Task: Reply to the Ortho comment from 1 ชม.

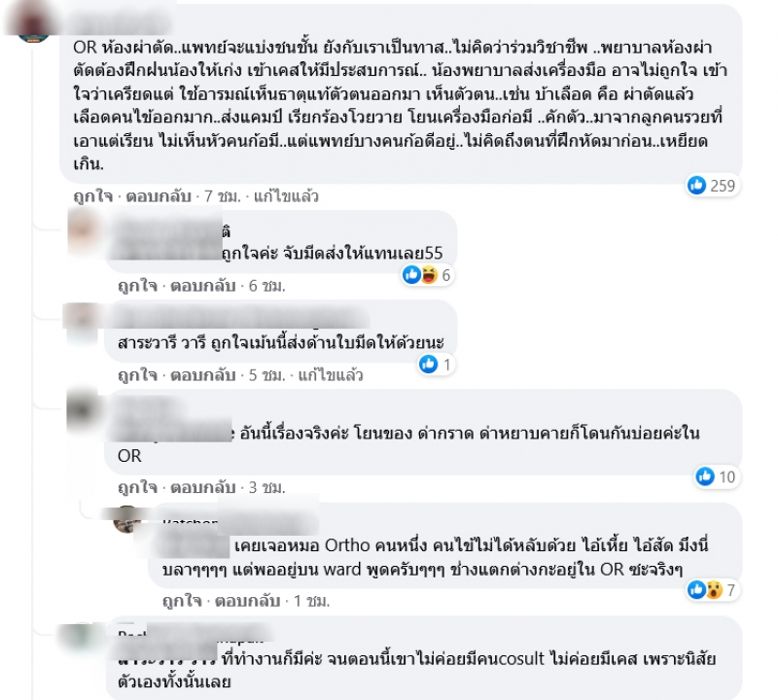Action: [248, 601]
